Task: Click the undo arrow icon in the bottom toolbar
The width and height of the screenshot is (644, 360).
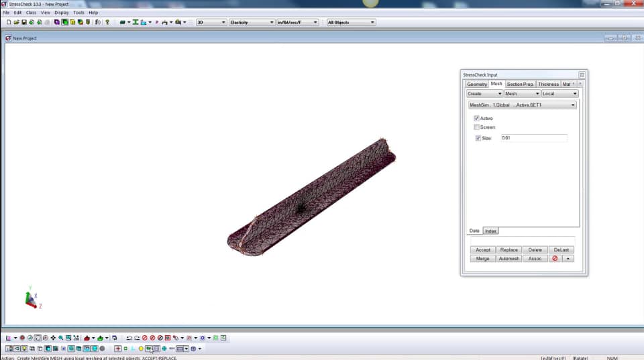Action: coord(129,338)
